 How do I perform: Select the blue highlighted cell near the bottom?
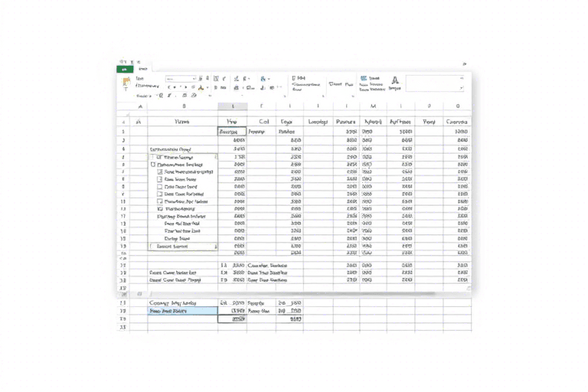(182, 312)
